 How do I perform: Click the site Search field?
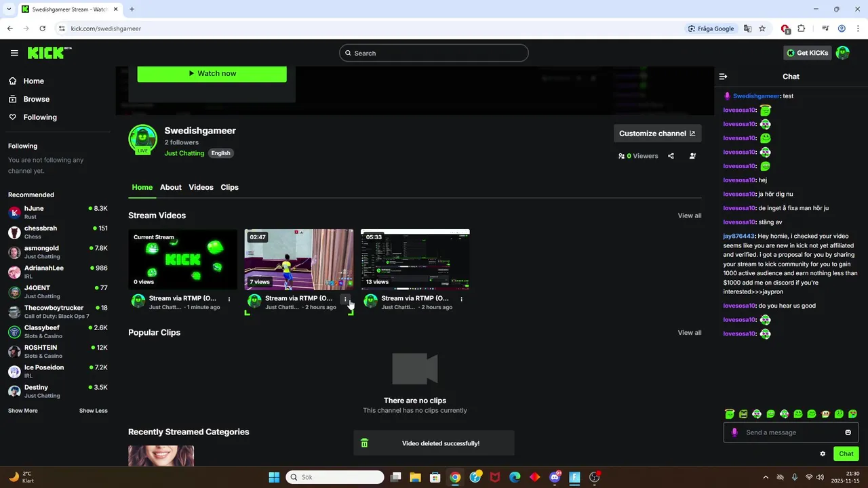coord(434,53)
